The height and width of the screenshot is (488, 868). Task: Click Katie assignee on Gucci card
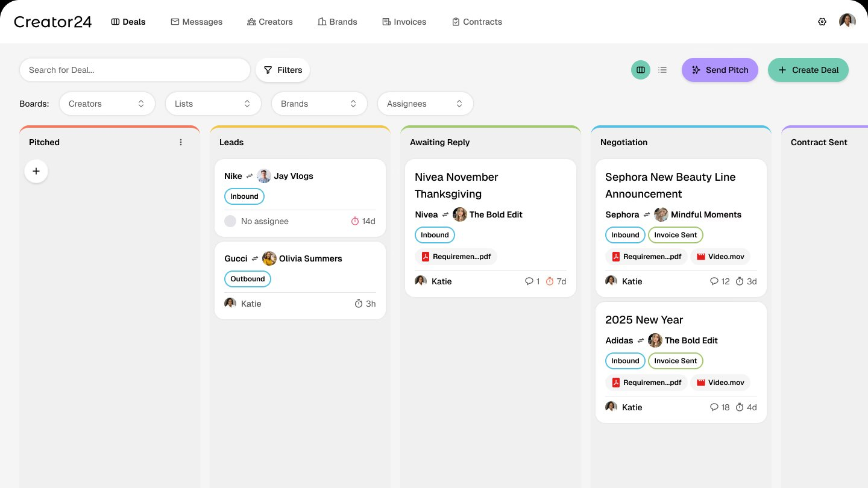(243, 304)
